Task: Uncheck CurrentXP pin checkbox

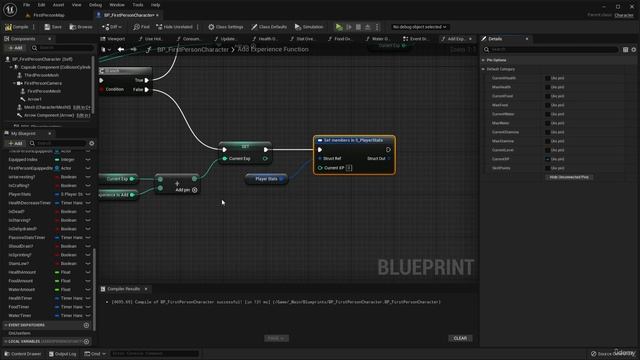Action: [x=547, y=159]
